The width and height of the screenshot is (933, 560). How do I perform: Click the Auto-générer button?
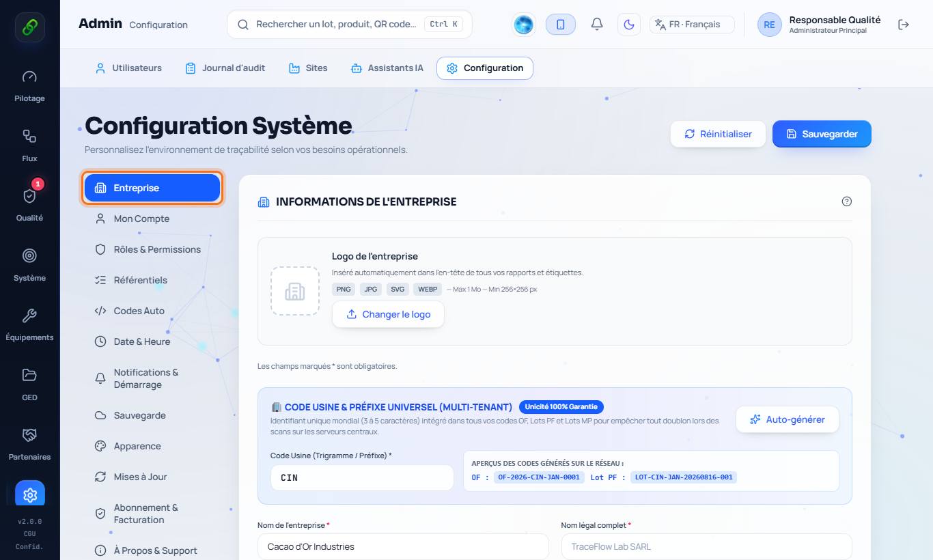click(787, 419)
